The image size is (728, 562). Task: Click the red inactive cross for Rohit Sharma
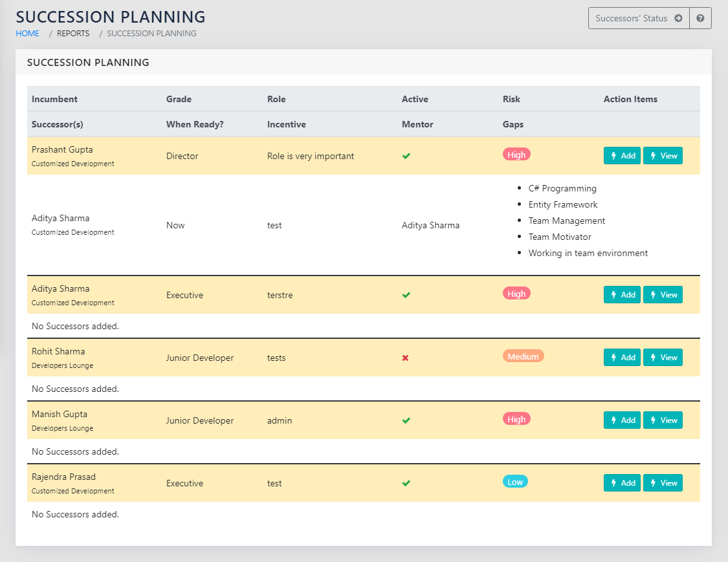(406, 358)
